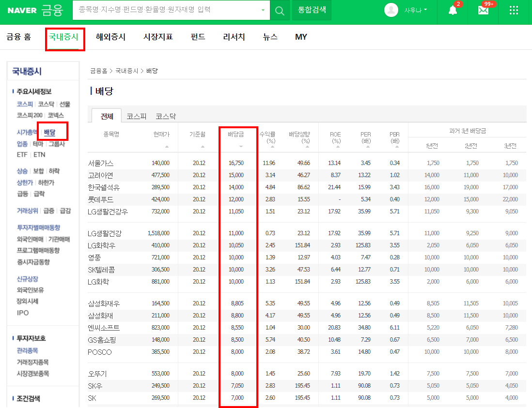
Task: Open the 펀드 menu
Action: coord(198,37)
